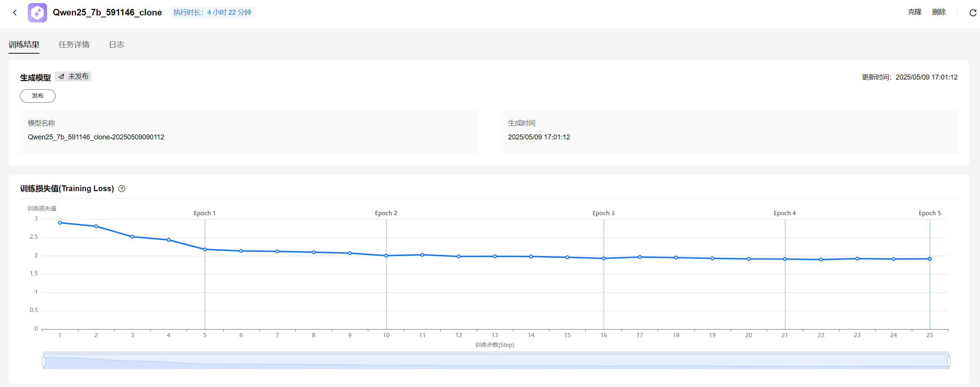Click the purple model logo icon

(37, 13)
